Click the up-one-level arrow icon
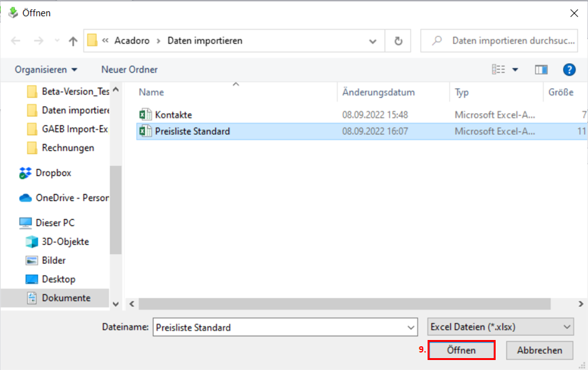 [x=73, y=41]
